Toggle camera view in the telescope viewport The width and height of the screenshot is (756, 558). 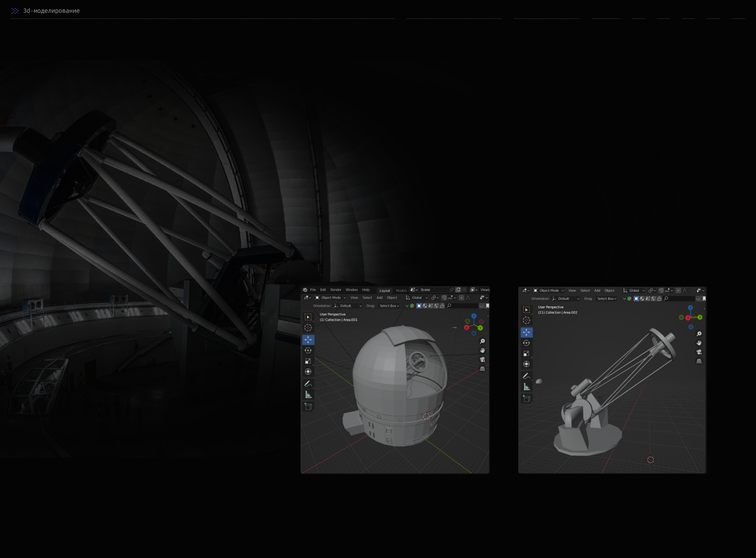tap(699, 352)
